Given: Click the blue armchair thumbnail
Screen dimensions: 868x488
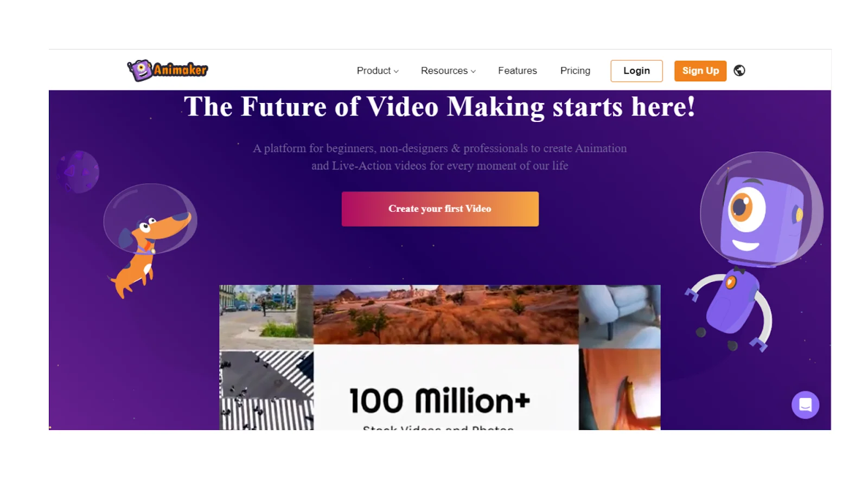Looking at the screenshot, I should (x=620, y=317).
